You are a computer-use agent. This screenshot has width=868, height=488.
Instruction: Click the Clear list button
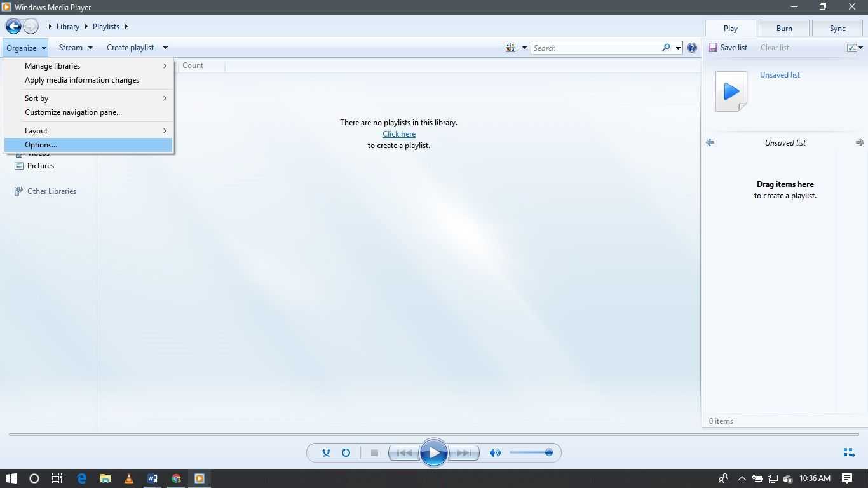click(x=775, y=48)
